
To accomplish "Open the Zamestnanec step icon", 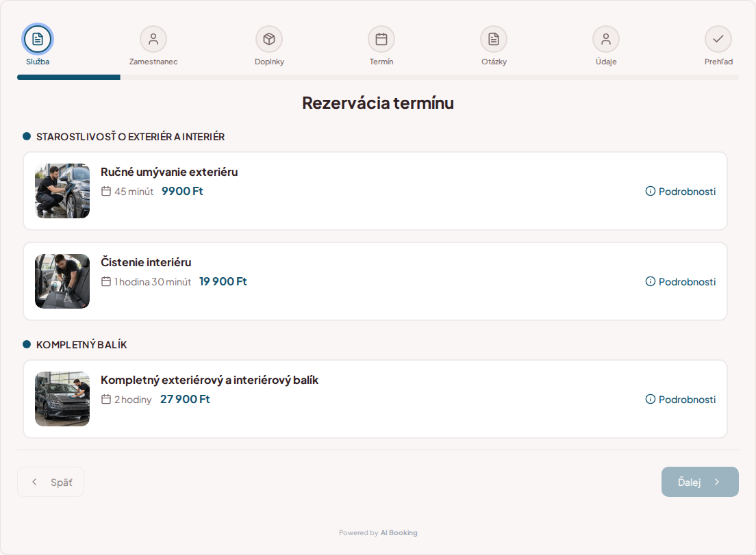I will (153, 39).
